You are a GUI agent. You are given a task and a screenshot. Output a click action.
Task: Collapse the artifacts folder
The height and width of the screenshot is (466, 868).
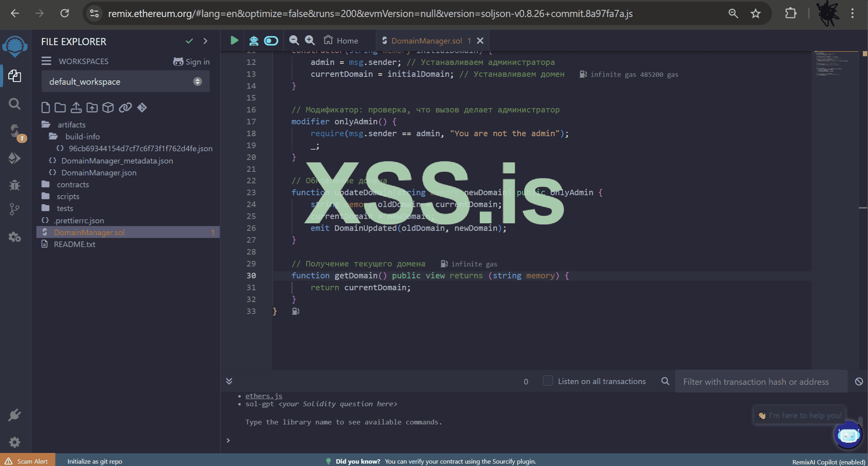pos(71,125)
